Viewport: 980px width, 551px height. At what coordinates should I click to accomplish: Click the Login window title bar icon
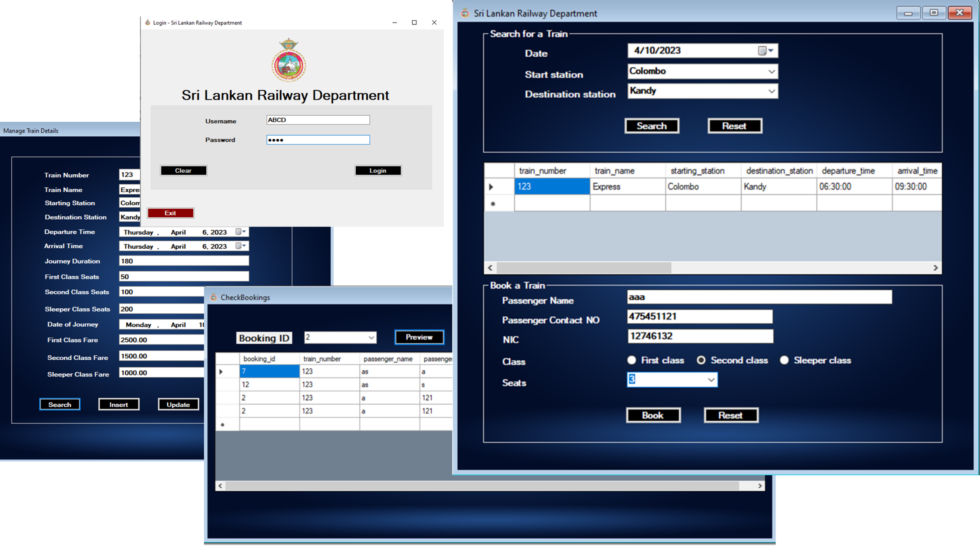click(147, 22)
